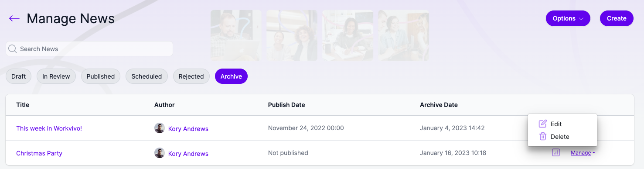Open the Christmas Party article link
Screen dimensions: 644x169
(x=39, y=153)
